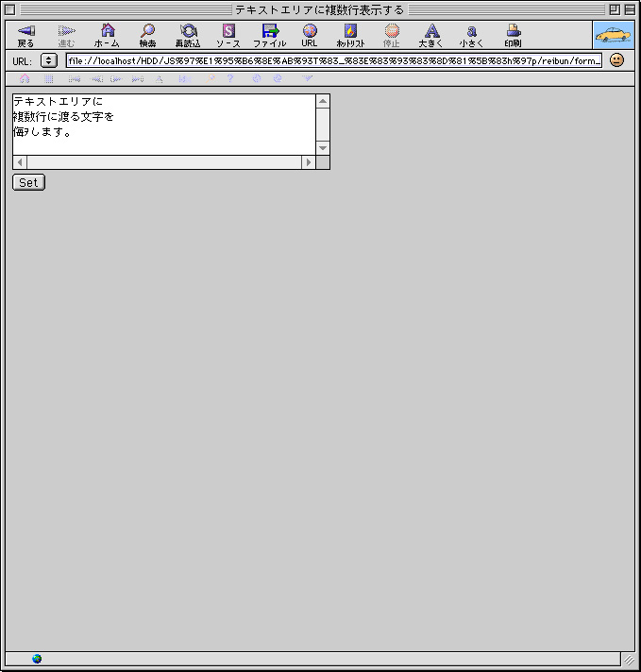Screen dimensions: 641x672
Task: Click the text line 複数行に渡る文字を
Action: pos(63,117)
